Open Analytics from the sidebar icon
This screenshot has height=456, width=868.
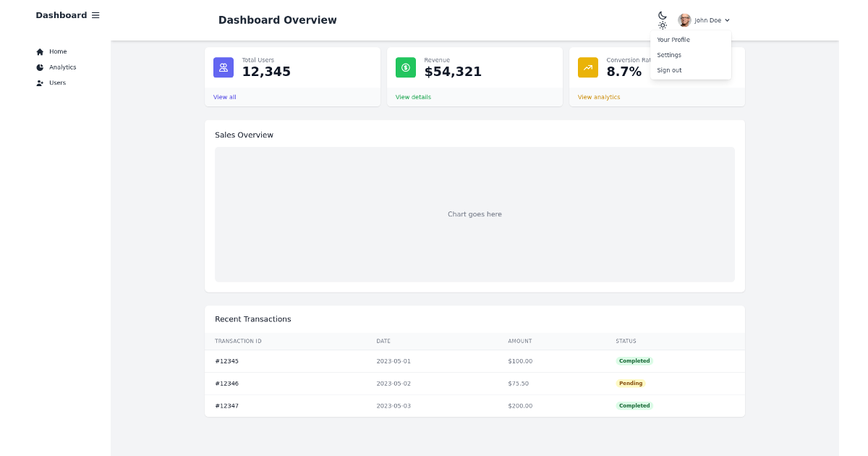pyautogui.click(x=40, y=67)
